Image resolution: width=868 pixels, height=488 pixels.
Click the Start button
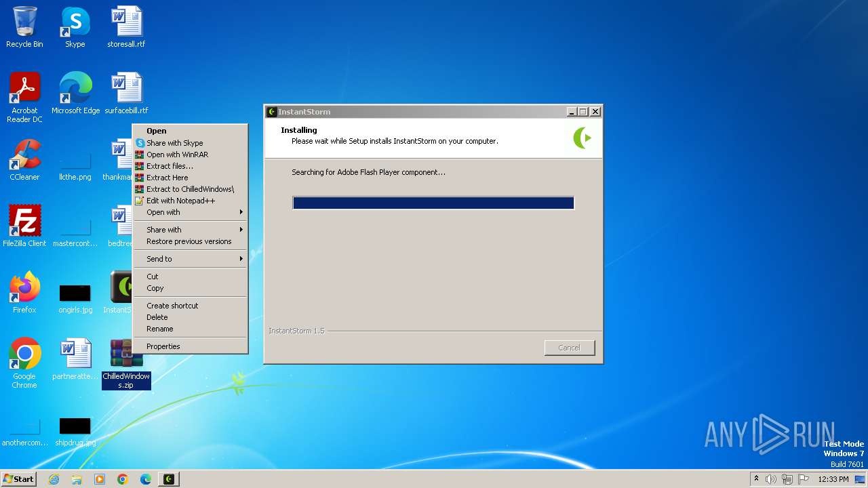click(19, 479)
